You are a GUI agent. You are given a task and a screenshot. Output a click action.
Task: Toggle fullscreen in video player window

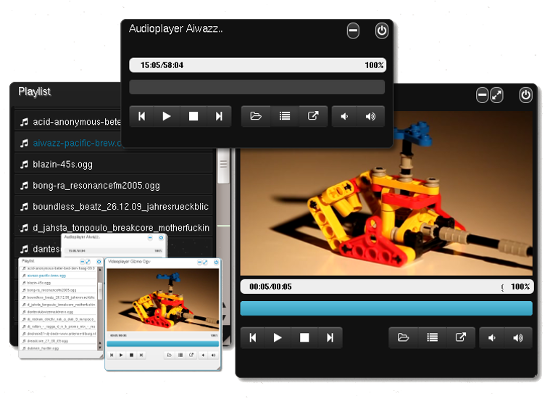[497, 95]
